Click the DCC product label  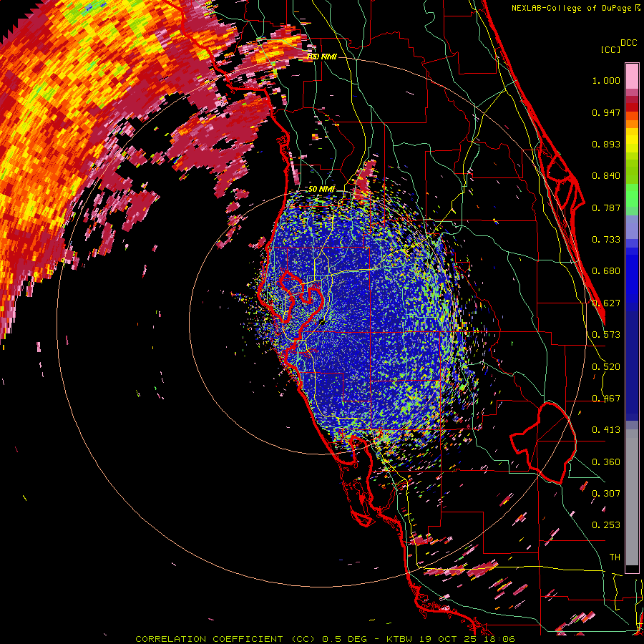(x=629, y=43)
